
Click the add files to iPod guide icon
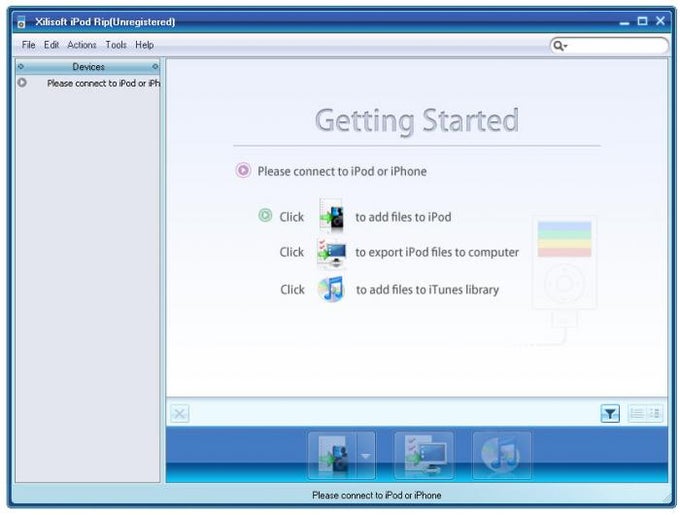(x=331, y=215)
